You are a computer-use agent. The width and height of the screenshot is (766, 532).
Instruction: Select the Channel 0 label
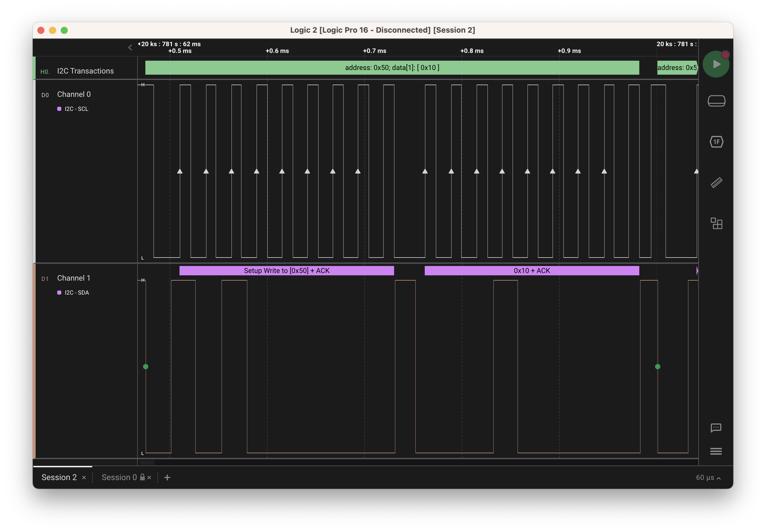pos(74,94)
